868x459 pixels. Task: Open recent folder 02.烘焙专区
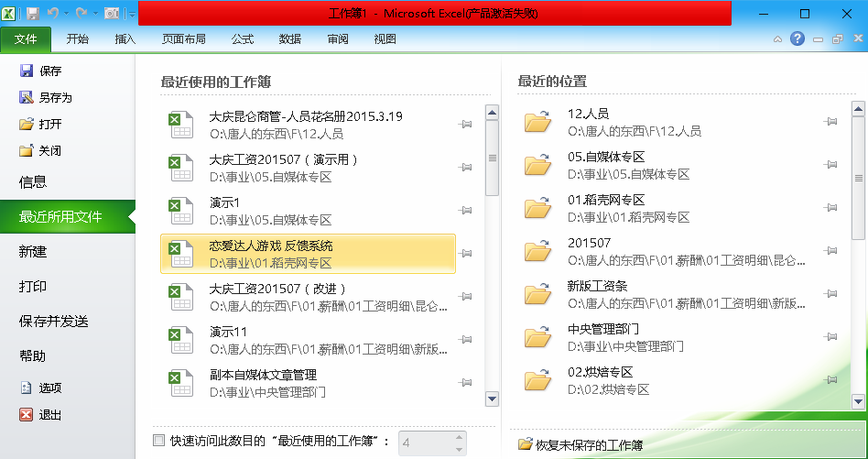[668, 380]
